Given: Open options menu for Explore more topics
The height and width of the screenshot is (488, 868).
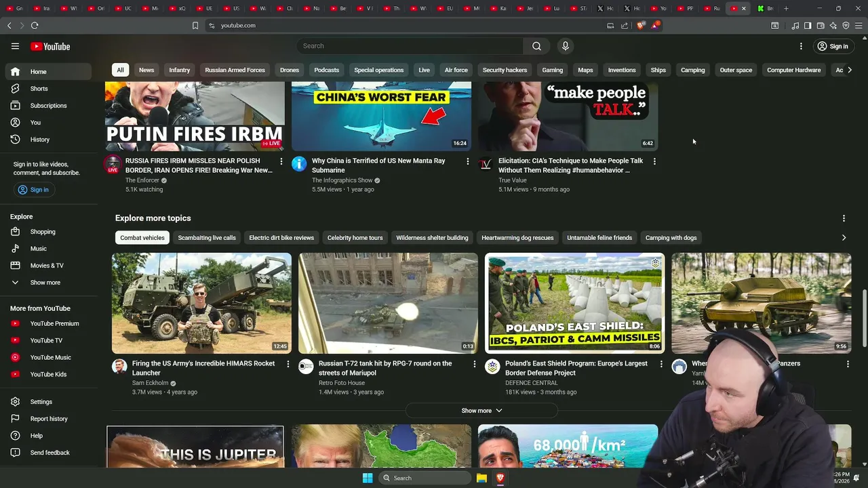Looking at the screenshot, I should 844,218.
